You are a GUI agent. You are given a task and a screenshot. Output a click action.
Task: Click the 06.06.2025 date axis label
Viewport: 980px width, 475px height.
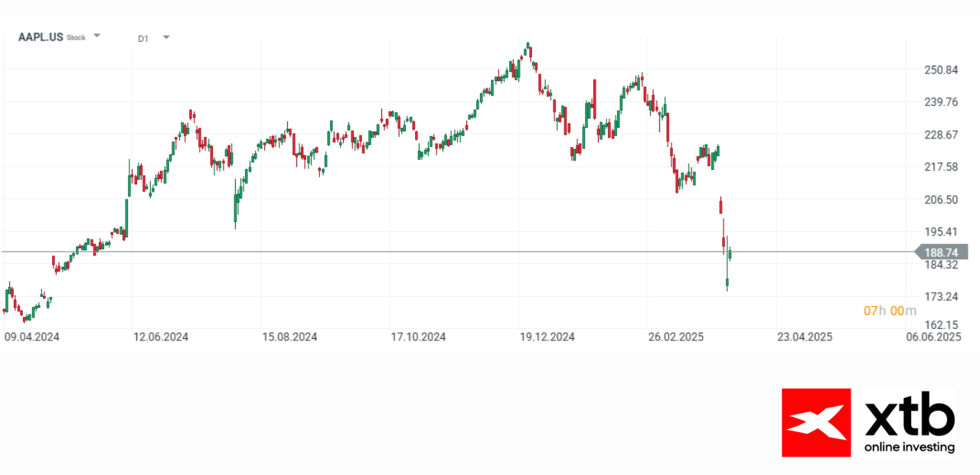coord(933,337)
